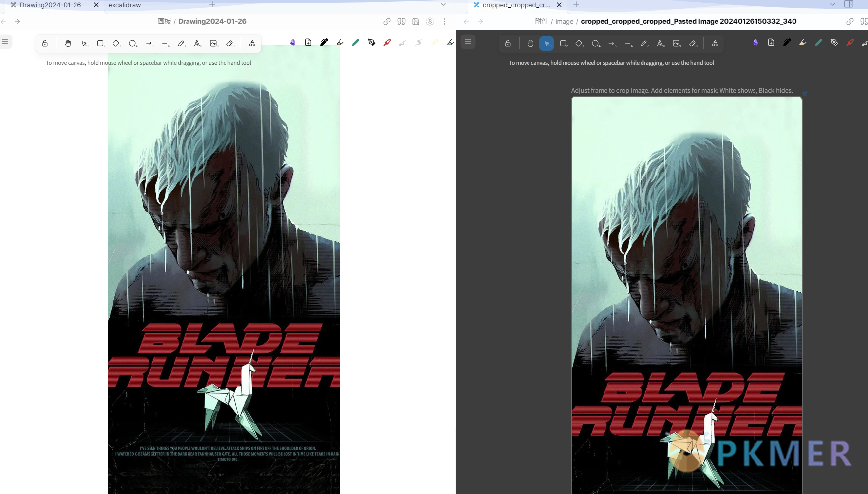This screenshot has width=868, height=494.
Task: Select Line tool in left Drawing pane
Action: [165, 43]
